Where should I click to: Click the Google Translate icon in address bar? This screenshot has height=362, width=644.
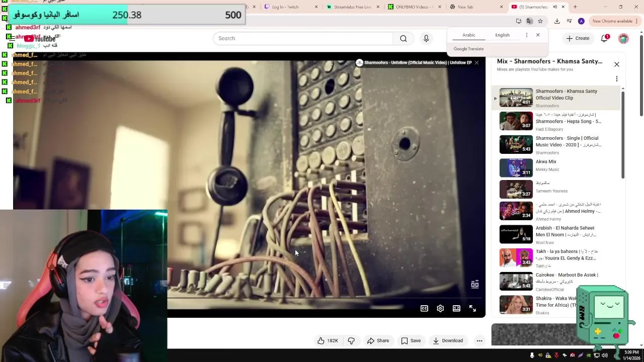[x=529, y=21]
